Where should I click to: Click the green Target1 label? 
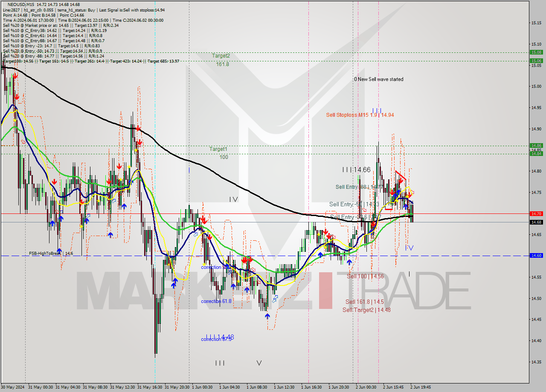coord(218,149)
